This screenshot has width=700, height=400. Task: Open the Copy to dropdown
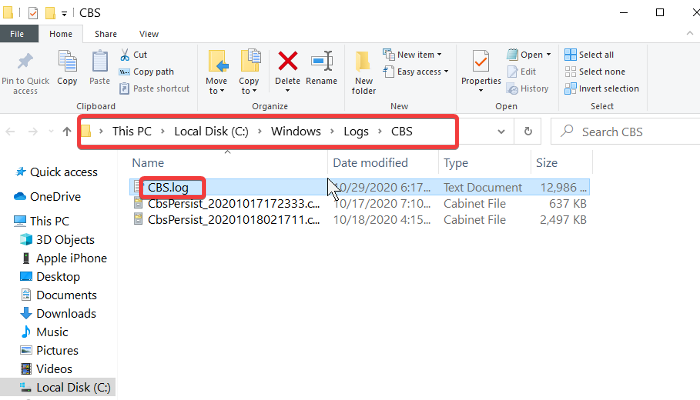(249, 72)
